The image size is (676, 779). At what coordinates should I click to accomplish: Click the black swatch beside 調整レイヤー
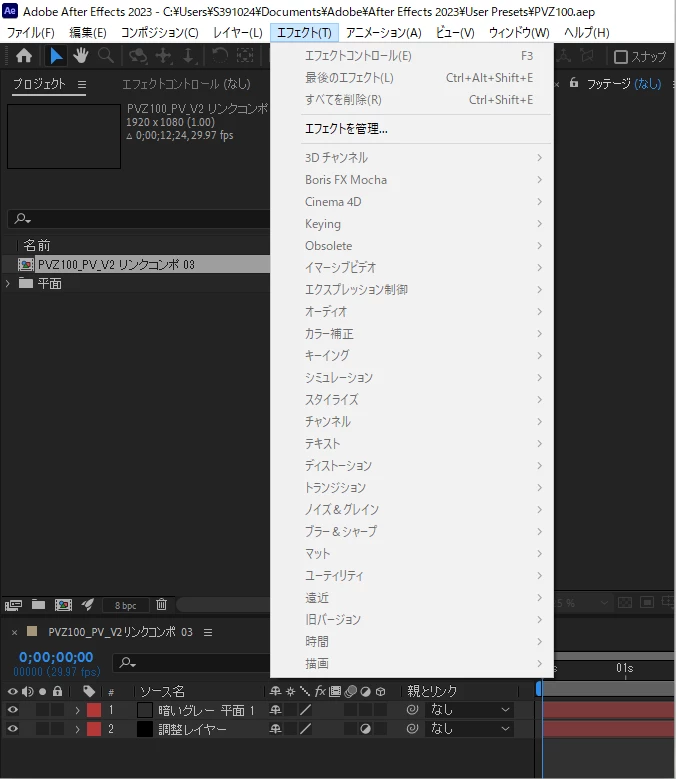click(x=145, y=729)
